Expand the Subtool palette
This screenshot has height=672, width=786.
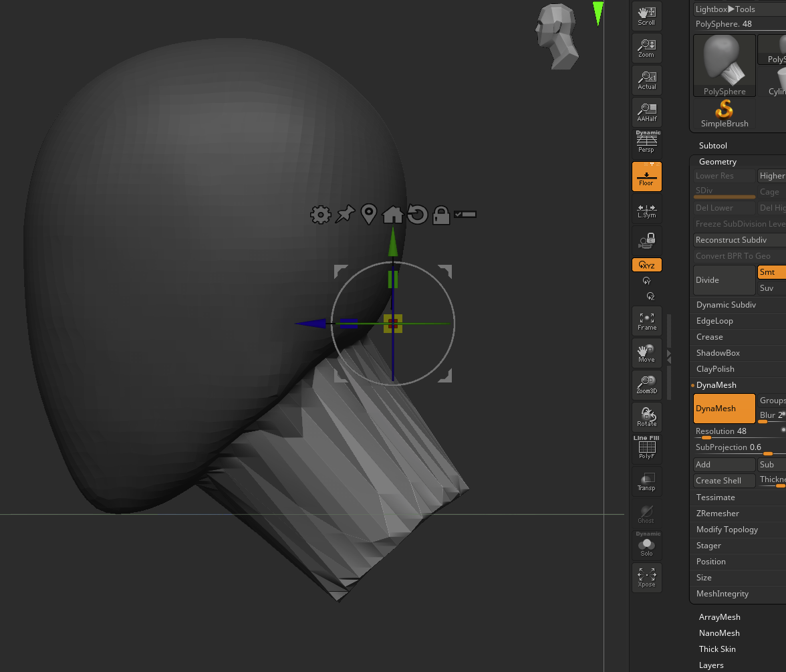pyautogui.click(x=712, y=146)
